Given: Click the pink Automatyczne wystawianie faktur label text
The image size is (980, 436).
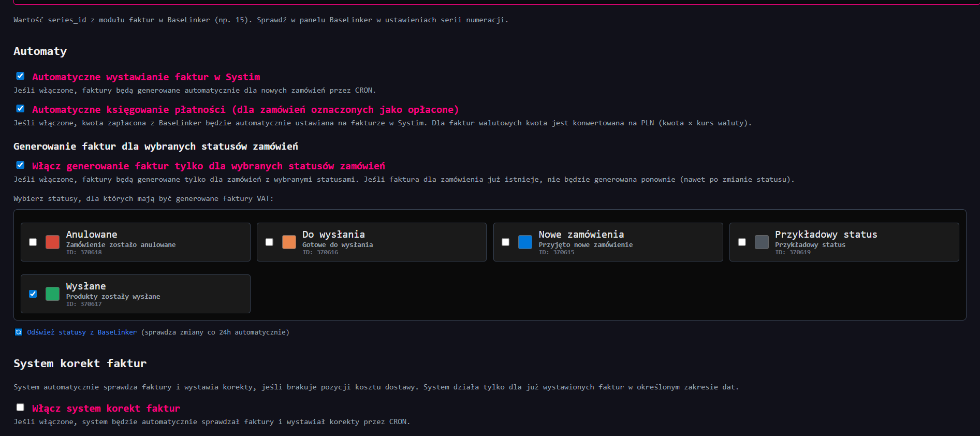Looking at the screenshot, I should coord(146,77).
